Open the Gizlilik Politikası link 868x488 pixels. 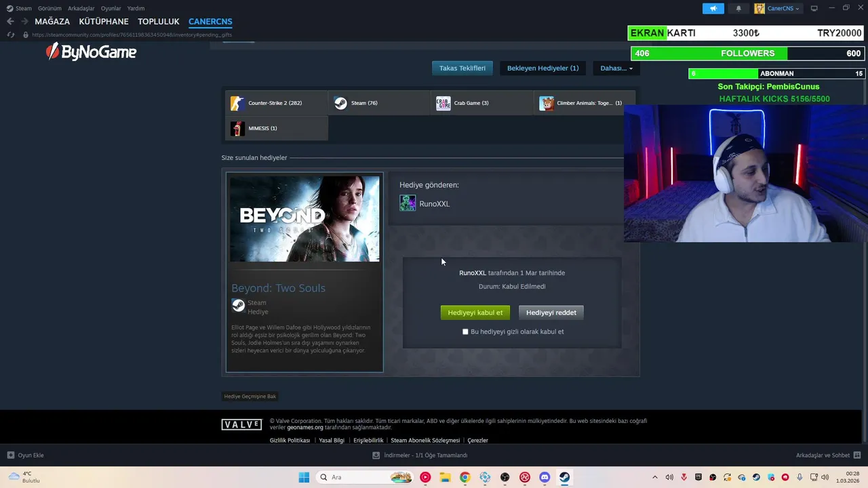click(x=290, y=441)
